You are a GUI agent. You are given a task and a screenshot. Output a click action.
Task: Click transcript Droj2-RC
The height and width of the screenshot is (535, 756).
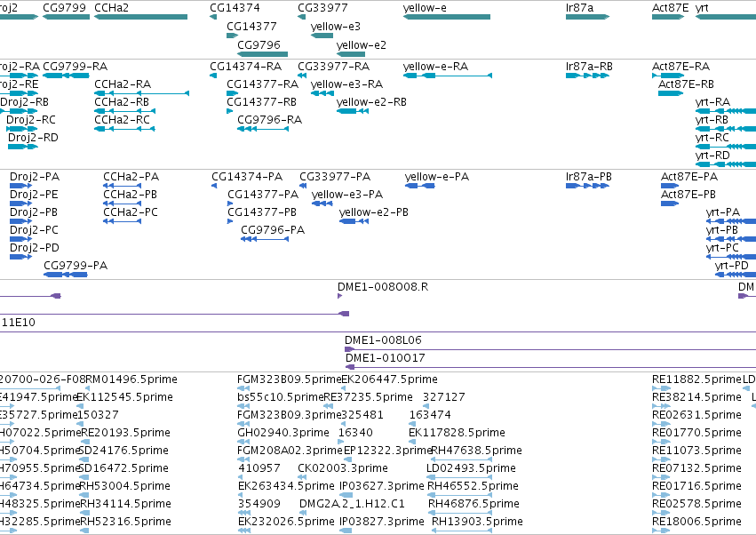pos(31,120)
